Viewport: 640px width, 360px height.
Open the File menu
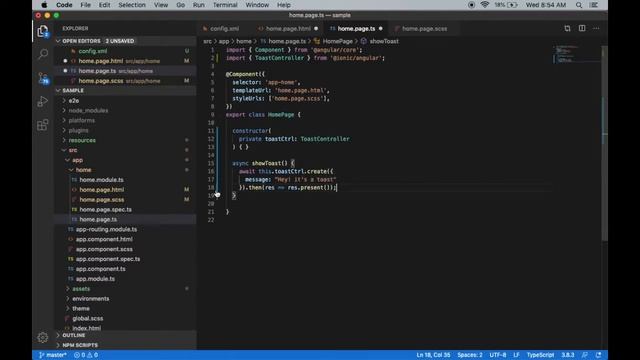(85, 5)
